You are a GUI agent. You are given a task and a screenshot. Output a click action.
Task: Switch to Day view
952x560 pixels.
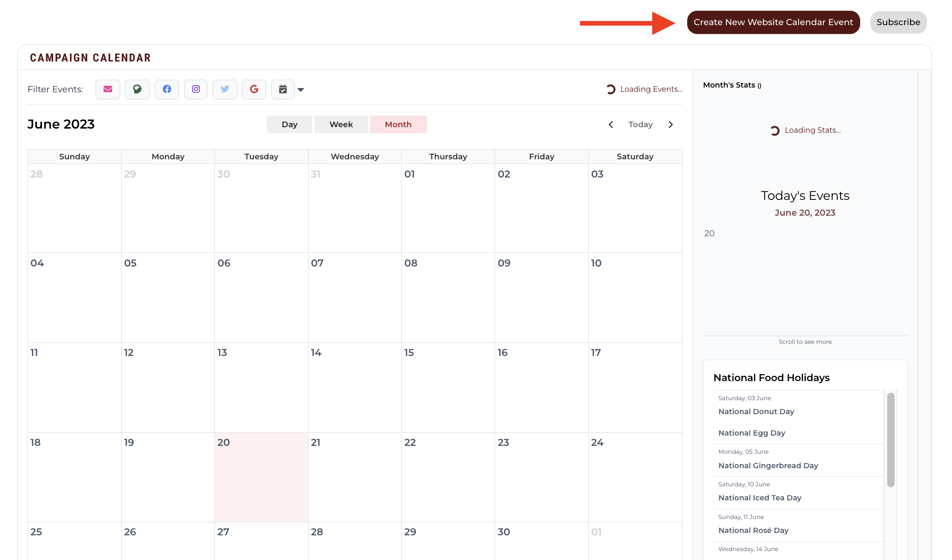290,124
